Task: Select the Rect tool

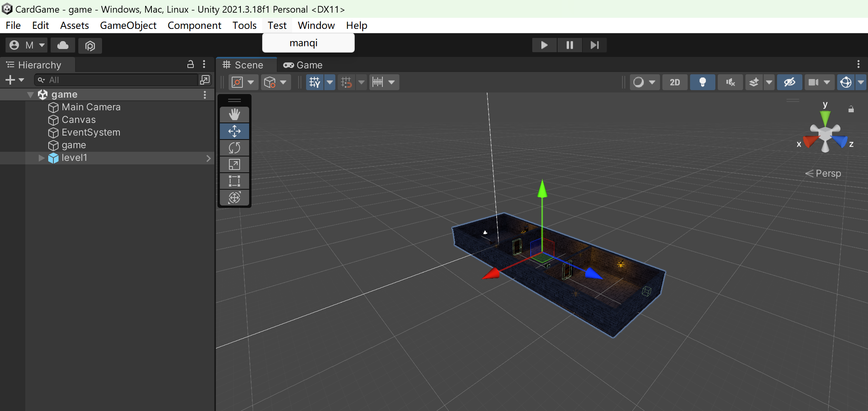Action: coord(234,181)
